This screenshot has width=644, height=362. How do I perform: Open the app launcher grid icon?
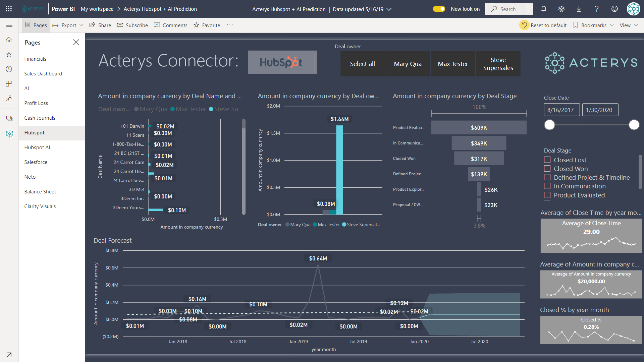pos(9,9)
